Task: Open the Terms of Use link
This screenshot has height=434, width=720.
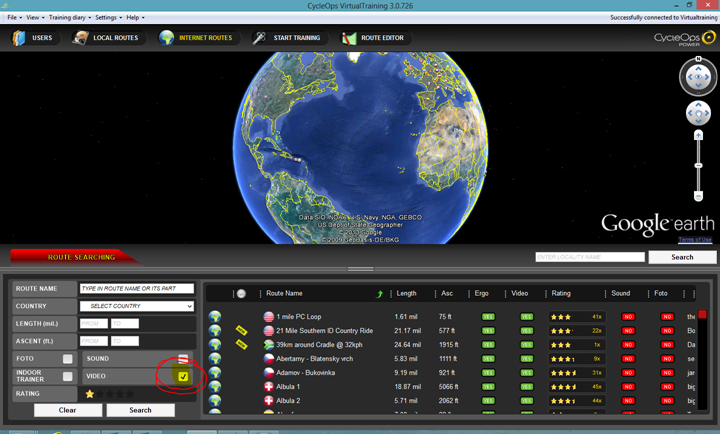Action: [695, 240]
